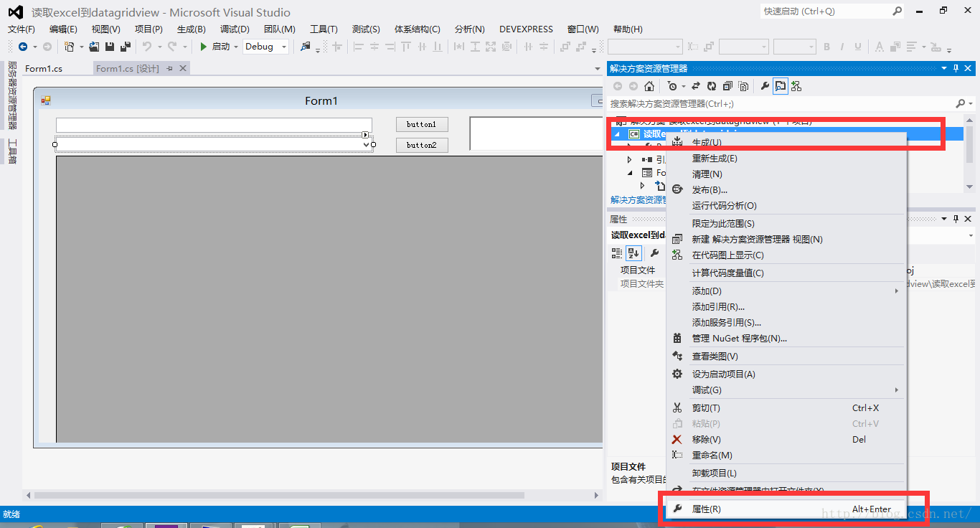Open the dropdown arrow next to start button
Viewport: 980px width, 528px height.
[235, 47]
